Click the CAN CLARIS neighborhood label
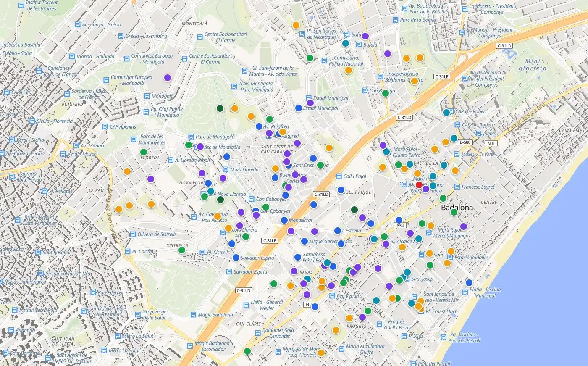This screenshot has width=588, height=366. pyautogui.click(x=249, y=324)
